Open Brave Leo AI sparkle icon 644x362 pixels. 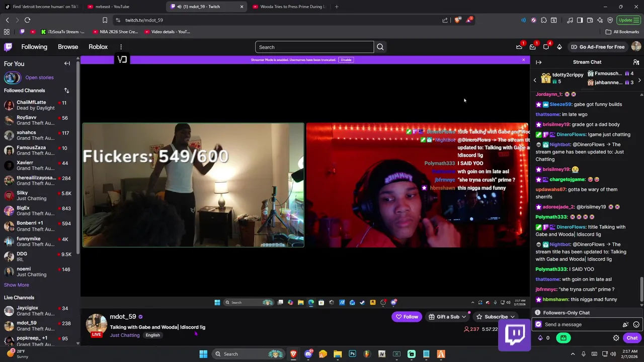(600, 20)
